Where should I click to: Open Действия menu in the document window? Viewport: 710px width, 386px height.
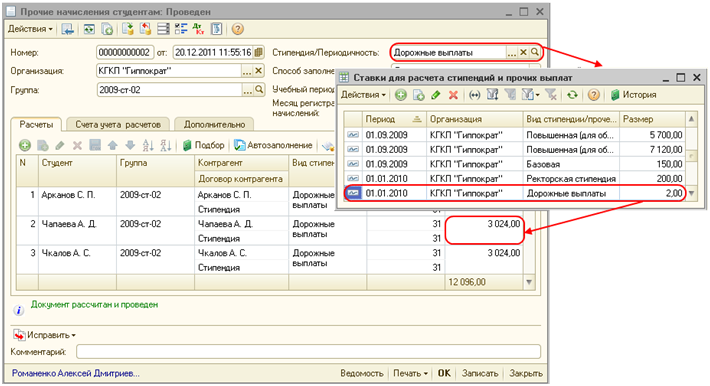(30, 29)
